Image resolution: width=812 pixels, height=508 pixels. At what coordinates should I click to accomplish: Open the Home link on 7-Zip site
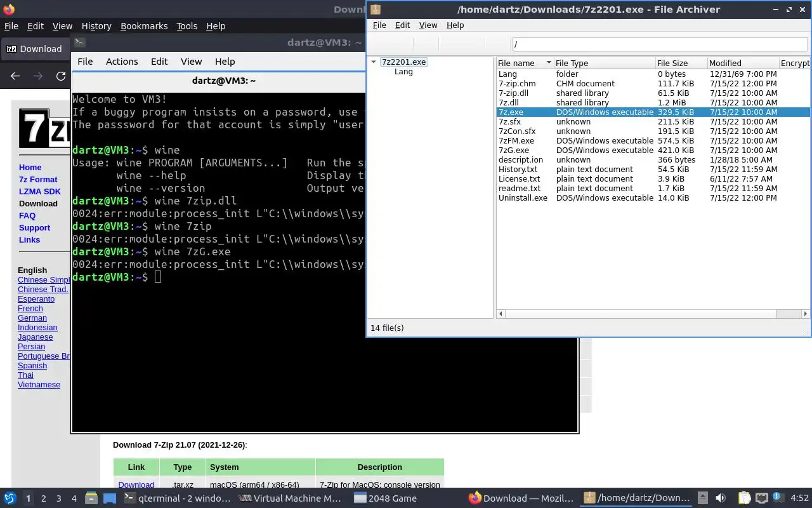[x=30, y=168]
